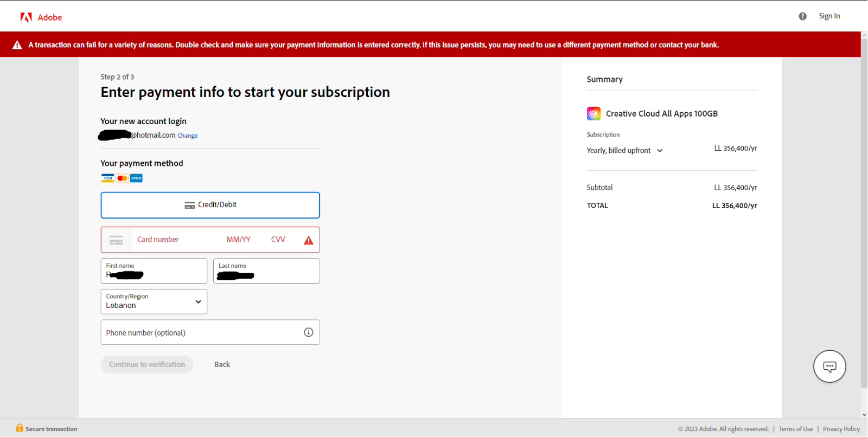Click the Amex card logo
This screenshot has height=437, width=868.
pos(136,178)
